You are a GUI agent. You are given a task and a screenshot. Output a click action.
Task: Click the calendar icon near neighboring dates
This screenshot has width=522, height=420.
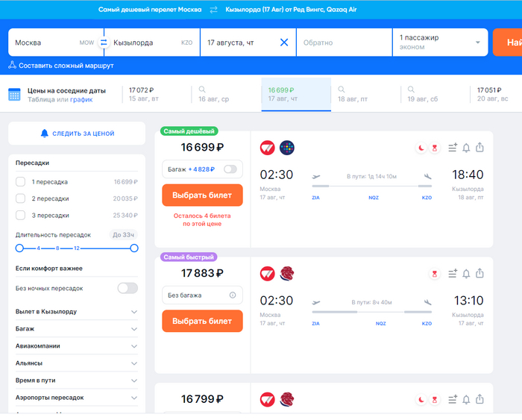14,95
